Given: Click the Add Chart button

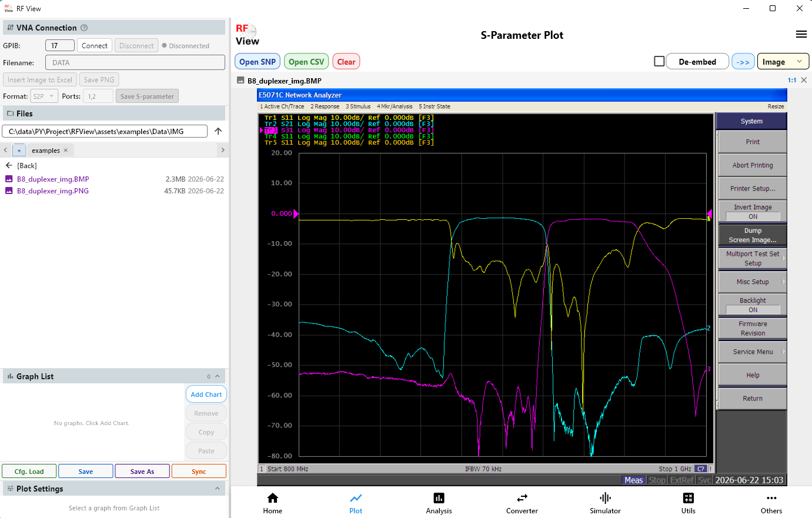Looking at the screenshot, I should pos(206,395).
